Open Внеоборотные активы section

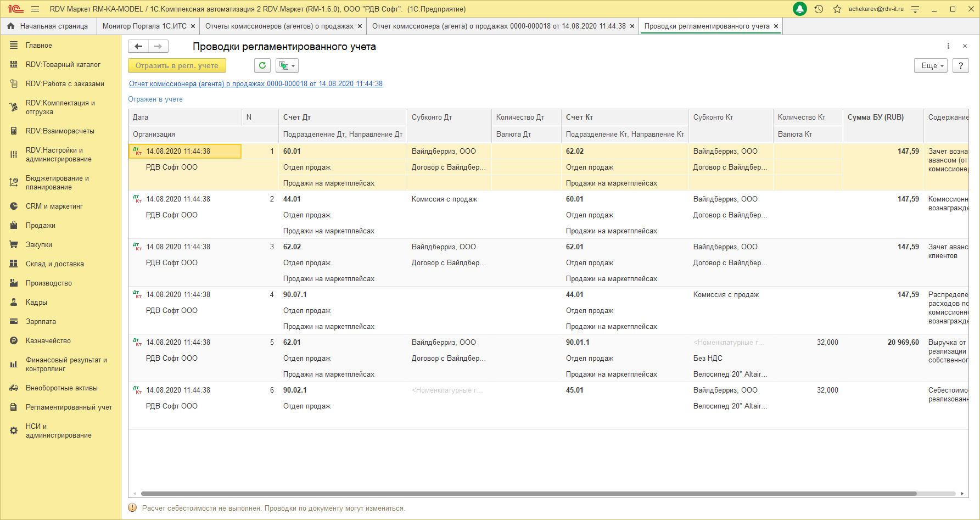[61, 388]
